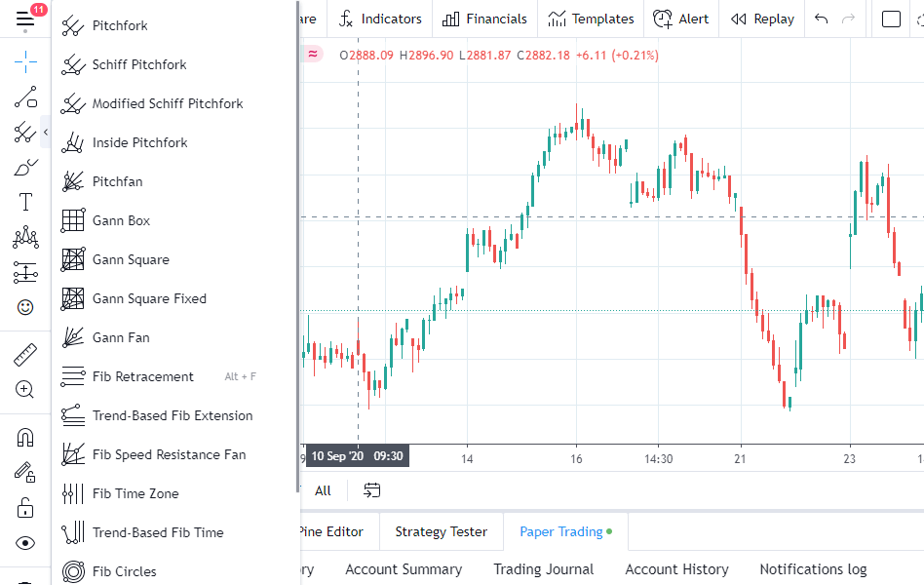Image resolution: width=924 pixels, height=585 pixels.
Task: Select the trend line tool
Action: tap(25, 97)
